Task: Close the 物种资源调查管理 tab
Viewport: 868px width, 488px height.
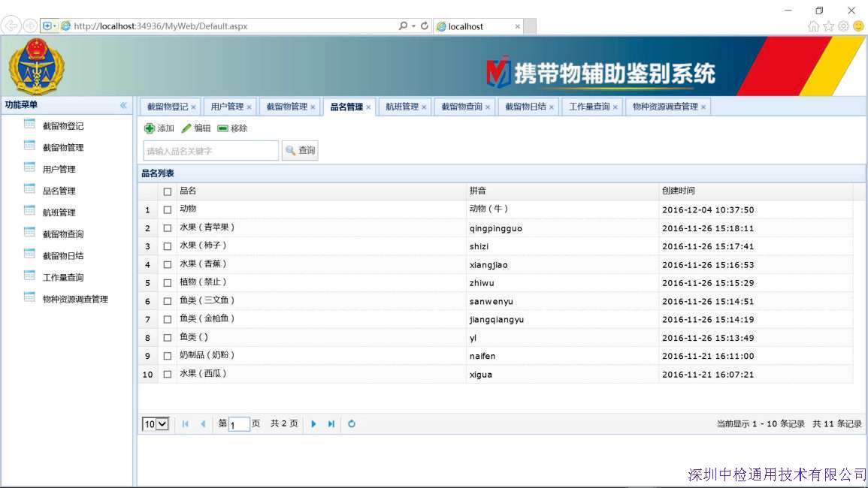Action: (703, 107)
